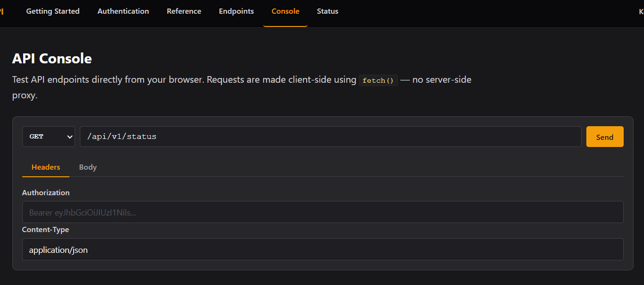The width and height of the screenshot is (644, 285).
Task: Expand the GET method dropdown
Action: click(x=48, y=137)
